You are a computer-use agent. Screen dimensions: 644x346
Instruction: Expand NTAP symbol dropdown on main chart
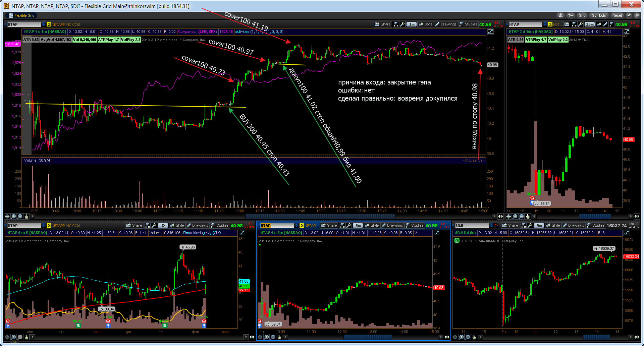[43, 24]
